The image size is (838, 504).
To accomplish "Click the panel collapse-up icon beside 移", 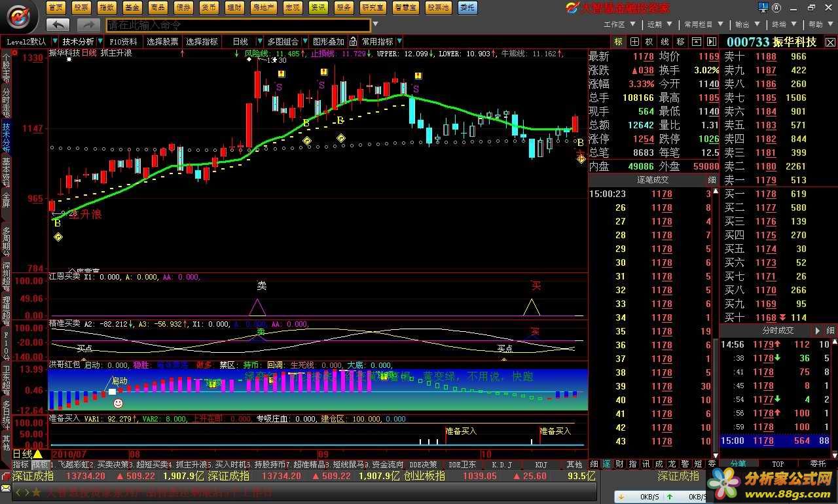I will click(x=697, y=41).
